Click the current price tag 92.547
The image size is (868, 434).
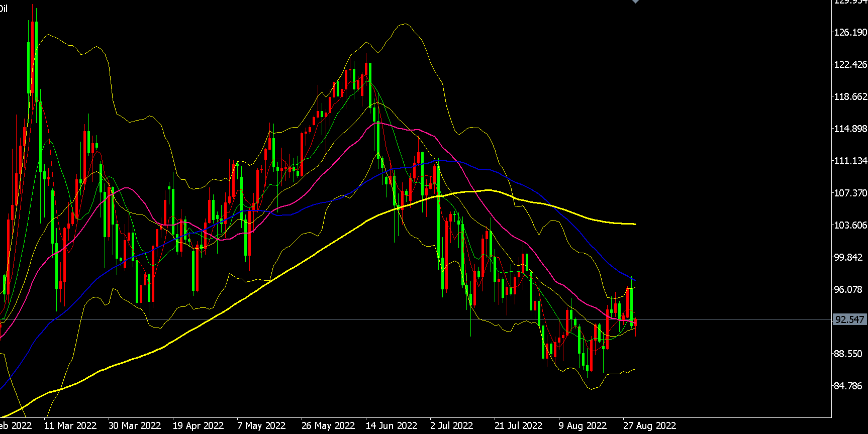point(850,319)
